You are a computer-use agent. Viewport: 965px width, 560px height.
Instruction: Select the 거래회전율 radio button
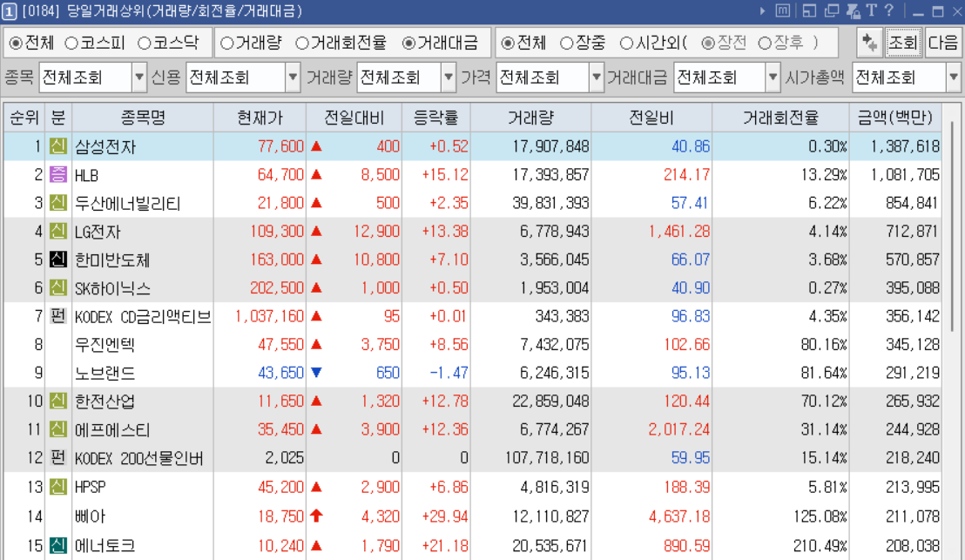[302, 43]
